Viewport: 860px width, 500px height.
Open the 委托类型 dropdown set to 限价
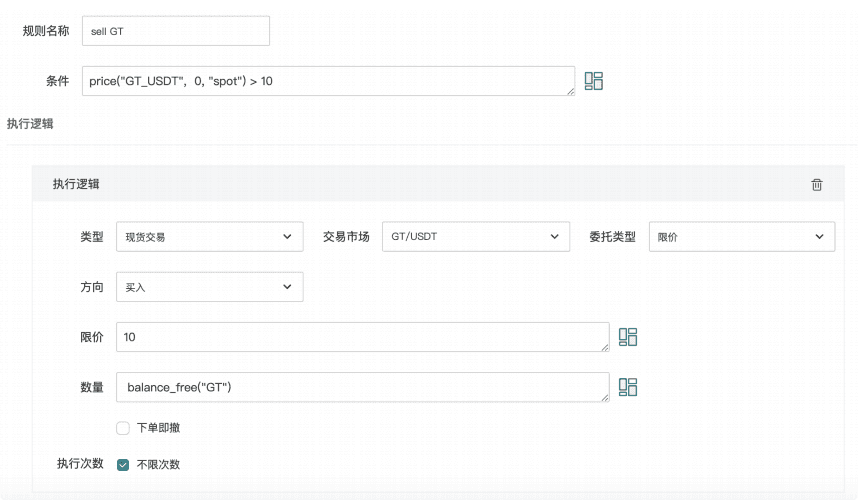click(741, 237)
